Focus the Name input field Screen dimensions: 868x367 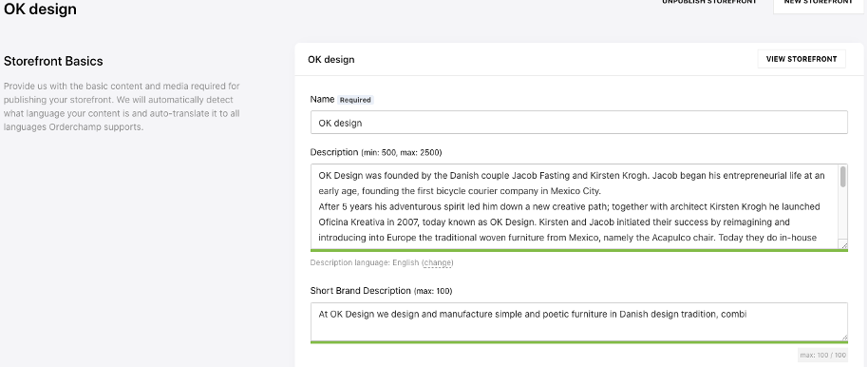coord(578,123)
